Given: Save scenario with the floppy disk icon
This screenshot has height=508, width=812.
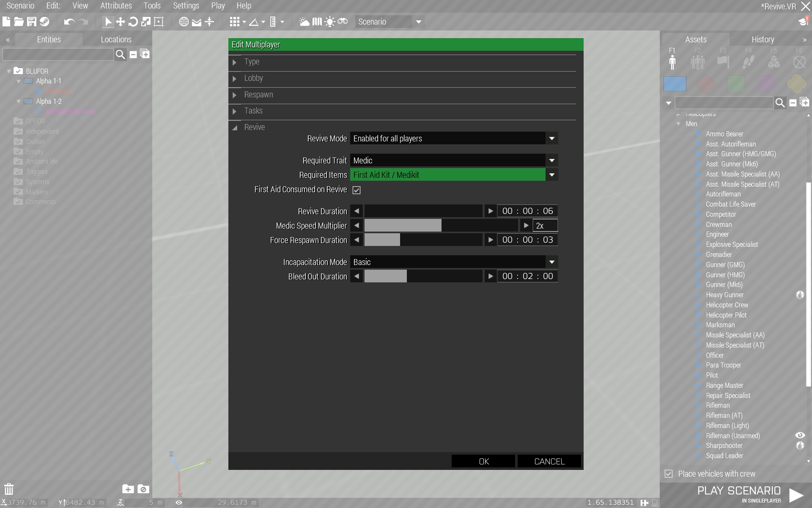Looking at the screenshot, I should pyautogui.click(x=32, y=22).
